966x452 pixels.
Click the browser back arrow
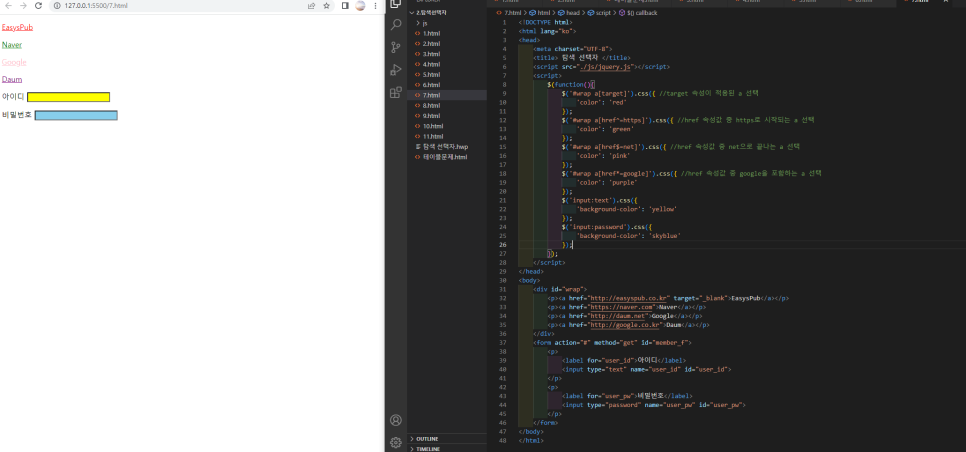point(8,6)
